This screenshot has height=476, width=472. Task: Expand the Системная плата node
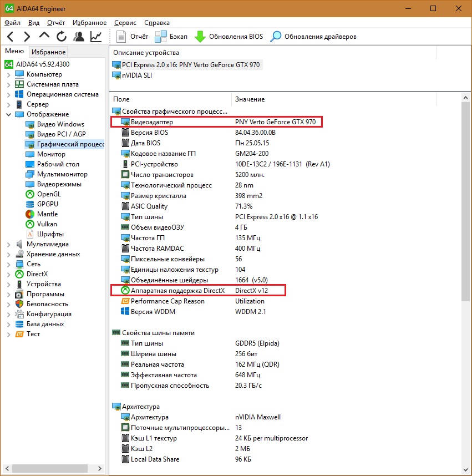pyautogui.click(x=8, y=85)
